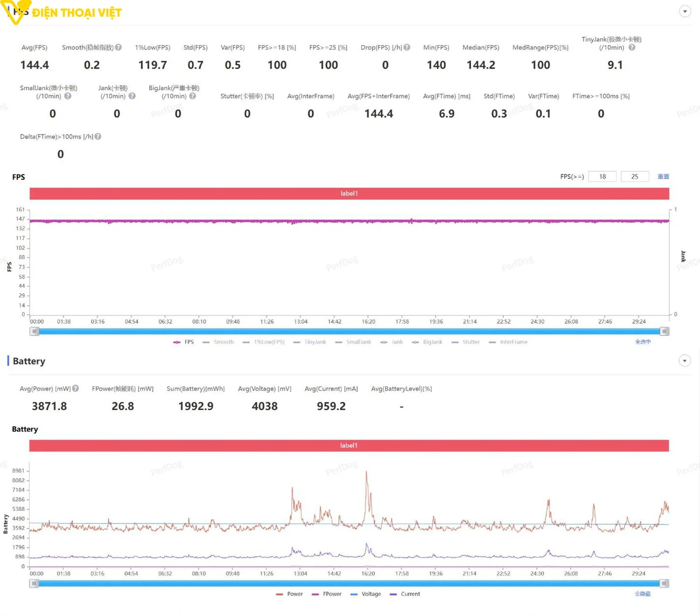This screenshot has width=700, height=615.
Task: Toggle FPS series in chart legend
Action: coord(183,342)
